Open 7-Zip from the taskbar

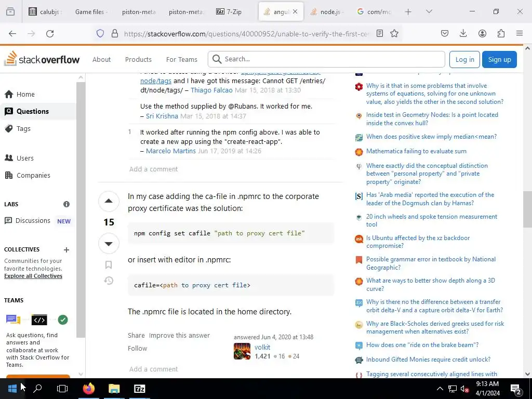click(x=139, y=389)
